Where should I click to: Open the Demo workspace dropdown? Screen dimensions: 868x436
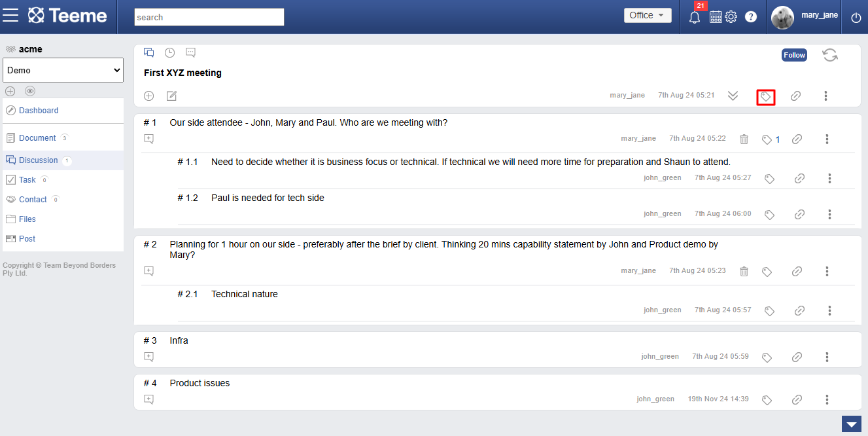coord(63,70)
